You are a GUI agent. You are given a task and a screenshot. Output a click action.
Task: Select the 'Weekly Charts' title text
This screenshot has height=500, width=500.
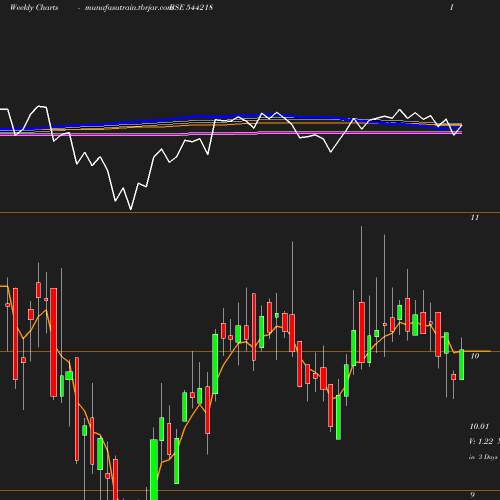pos(34,7)
